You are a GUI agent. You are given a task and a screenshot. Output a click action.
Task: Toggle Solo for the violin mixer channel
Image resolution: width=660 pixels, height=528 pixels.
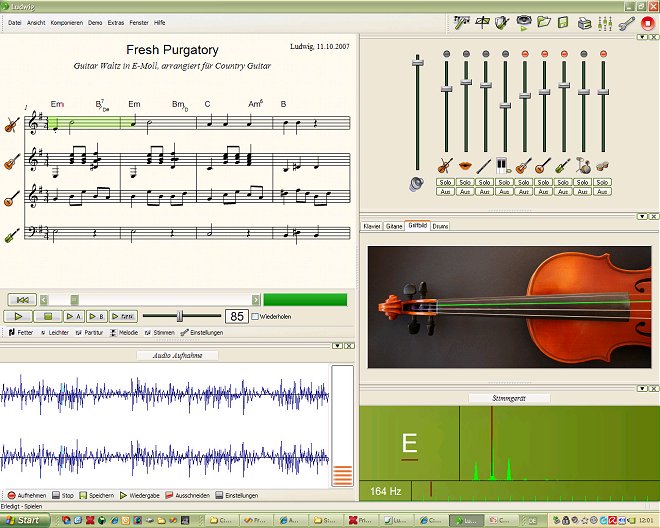(446, 182)
